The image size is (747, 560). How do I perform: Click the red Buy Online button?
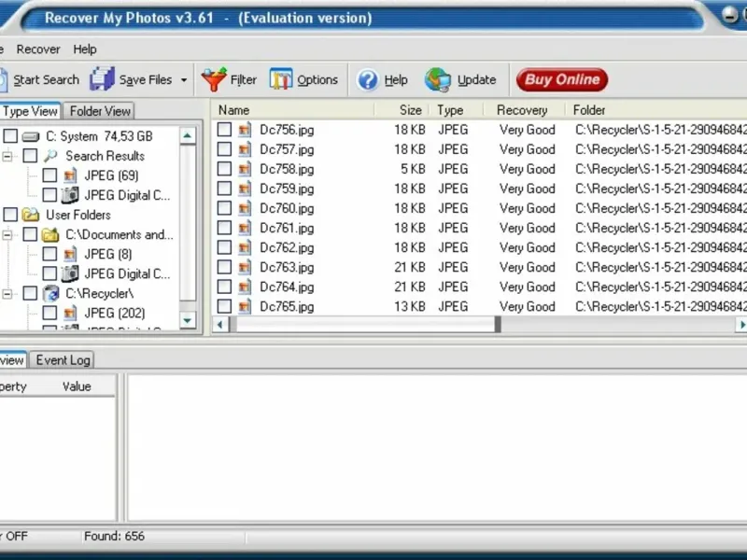pyautogui.click(x=562, y=79)
